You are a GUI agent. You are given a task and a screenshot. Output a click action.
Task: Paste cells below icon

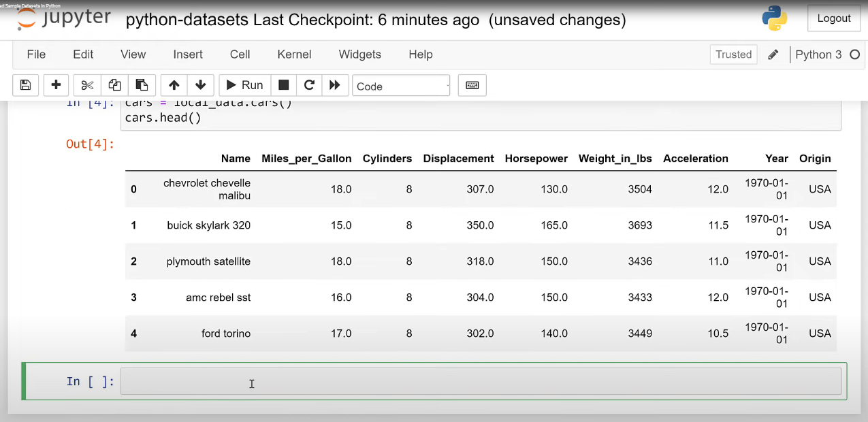point(142,85)
